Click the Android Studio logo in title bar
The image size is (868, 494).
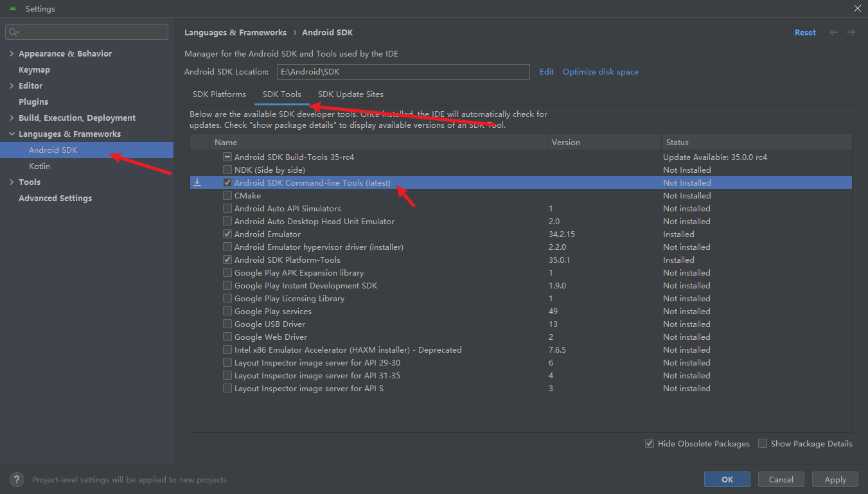tap(13, 8)
